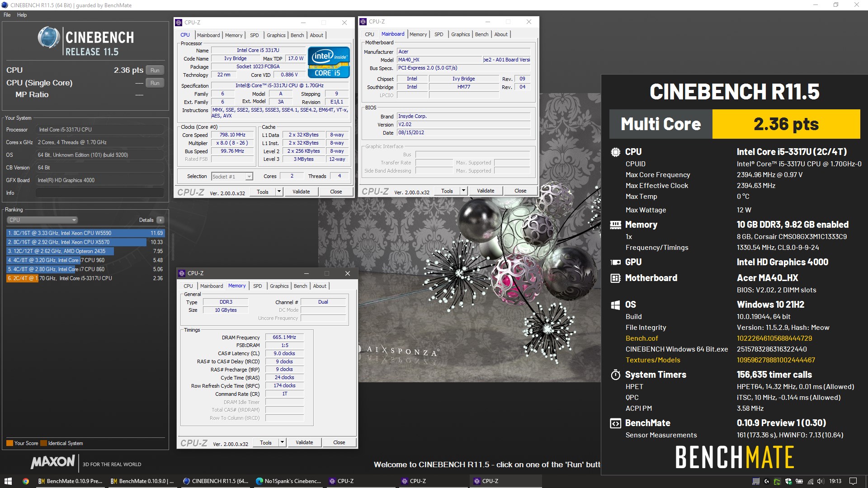Screen dimensions: 868x488
Task: Click the Multi Core 2.36 pts score
Action: click(786, 124)
